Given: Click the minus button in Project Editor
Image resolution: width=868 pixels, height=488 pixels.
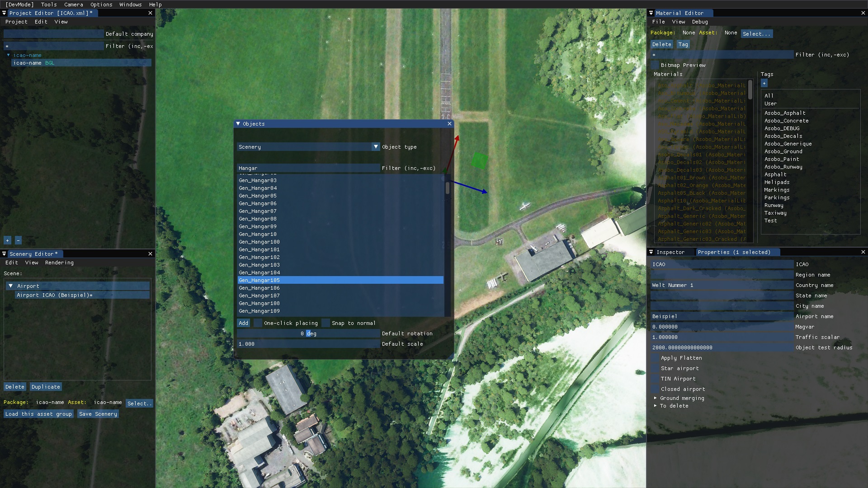Looking at the screenshot, I should (x=18, y=240).
